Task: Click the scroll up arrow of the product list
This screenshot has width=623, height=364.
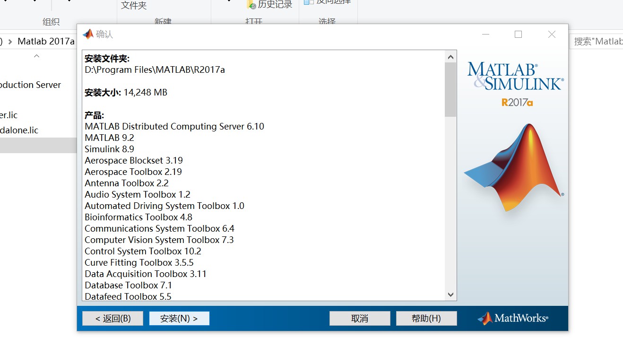Action: click(450, 57)
